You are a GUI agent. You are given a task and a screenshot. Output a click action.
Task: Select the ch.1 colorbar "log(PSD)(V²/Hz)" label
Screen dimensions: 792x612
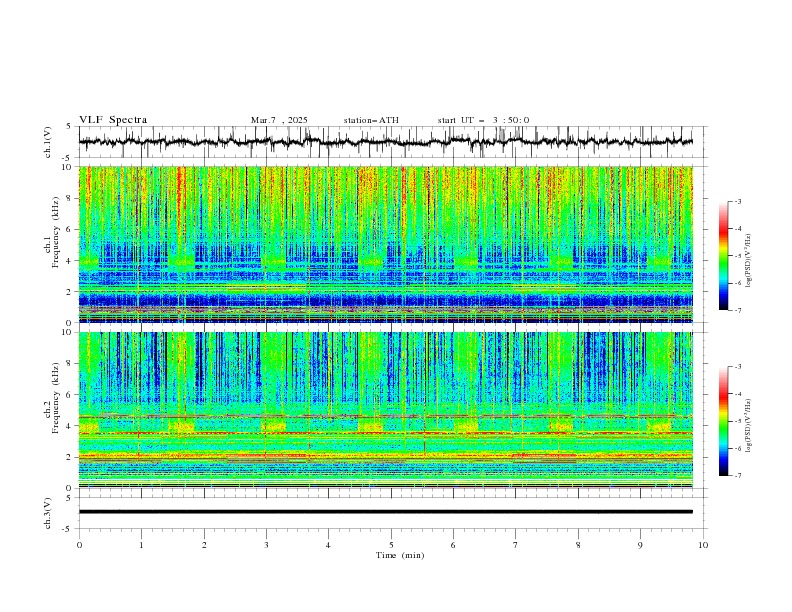(748, 261)
